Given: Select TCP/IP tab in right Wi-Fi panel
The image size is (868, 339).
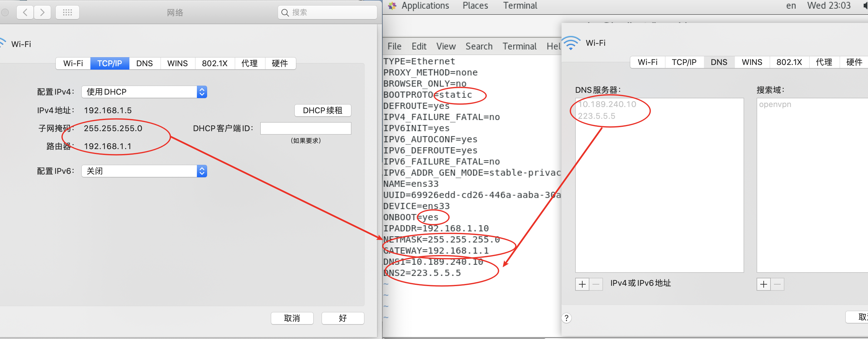Looking at the screenshot, I should [x=684, y=62].
